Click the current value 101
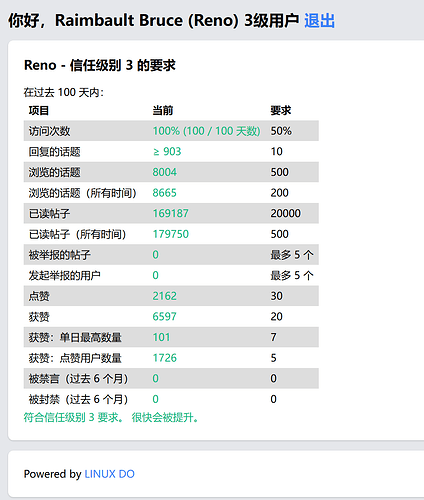424x500 pixels. [161, 338]
